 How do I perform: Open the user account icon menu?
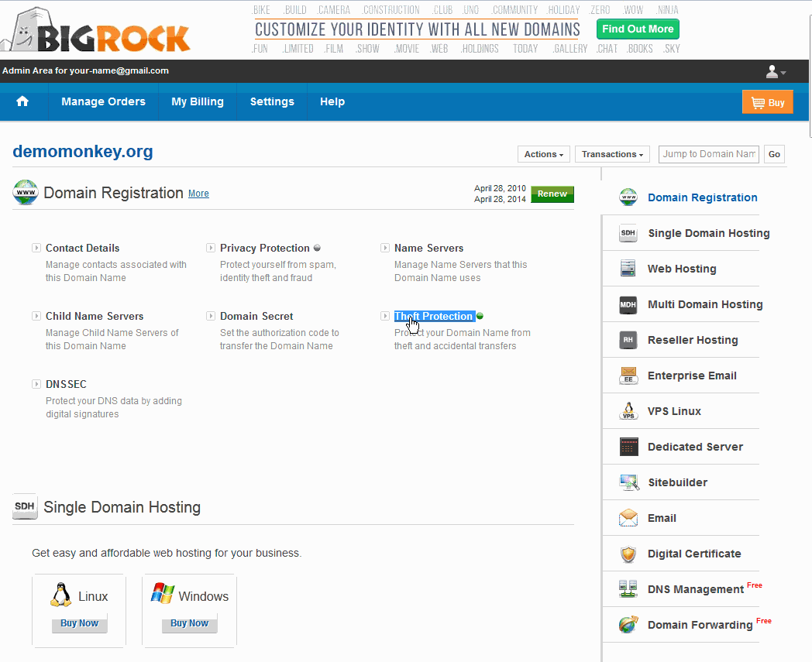tap(775, 72)
